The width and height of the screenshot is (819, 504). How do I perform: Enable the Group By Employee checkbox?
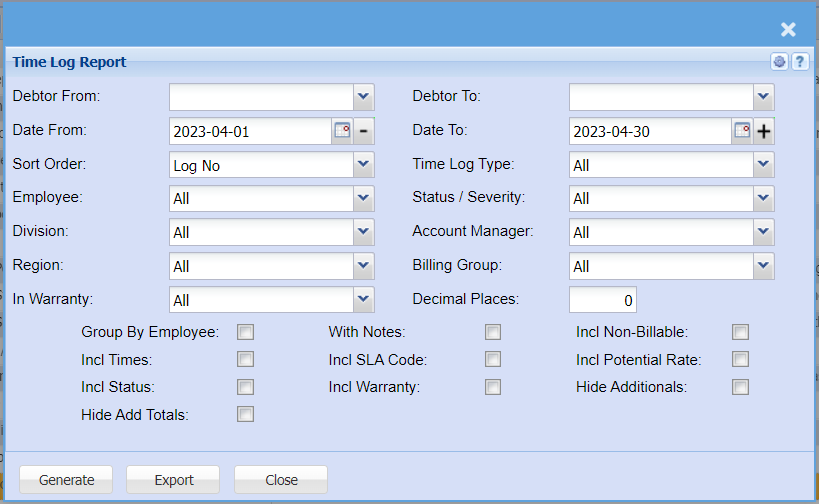[245, 332]
